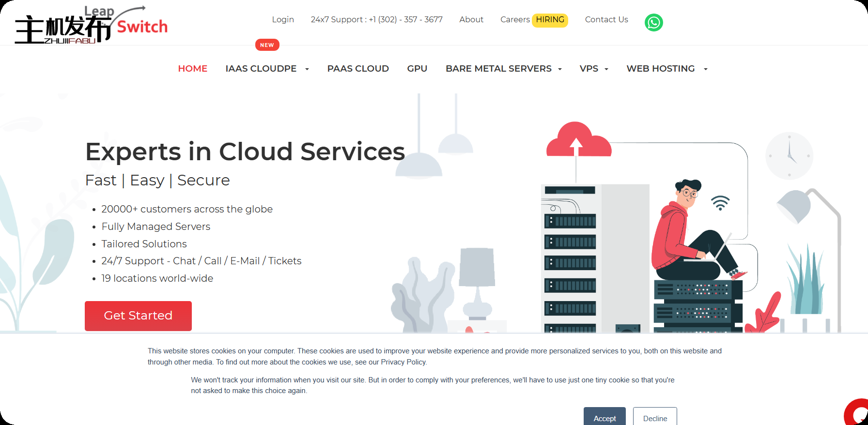This screenshot has height=425, width=868.
Task: Select GPU in the navigation bar
Action: click(417, 69)
